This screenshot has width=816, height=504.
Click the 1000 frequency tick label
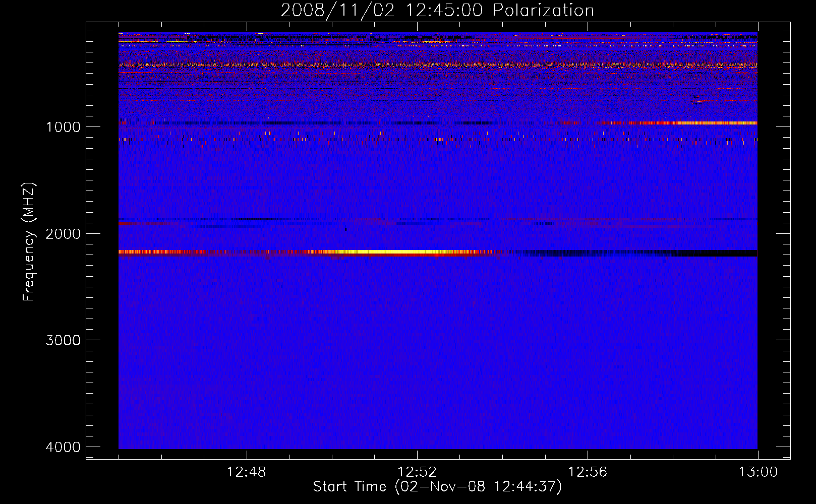pyautogui.click(x=63, y=127)
